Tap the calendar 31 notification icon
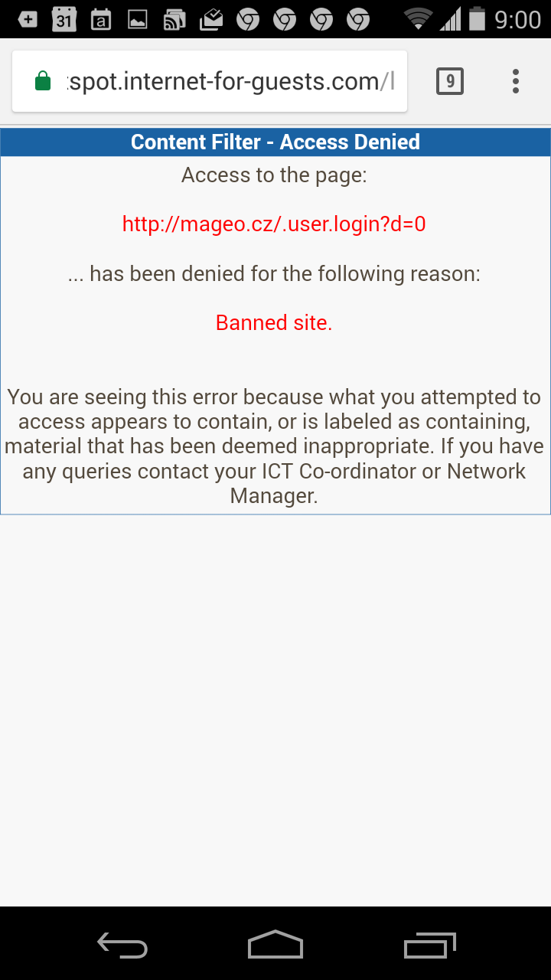The width and height of the screenshot is (551, 980). tap(64, 19)
